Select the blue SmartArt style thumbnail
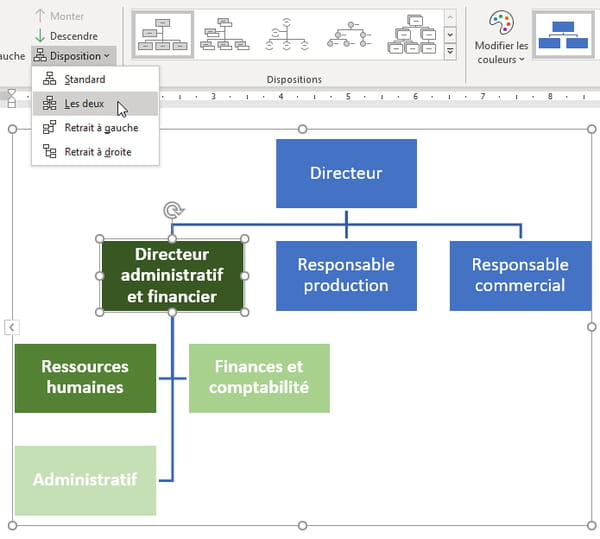The width and height of the screenshot is (600, 539). pyautogui.click(x=563, y=35)
